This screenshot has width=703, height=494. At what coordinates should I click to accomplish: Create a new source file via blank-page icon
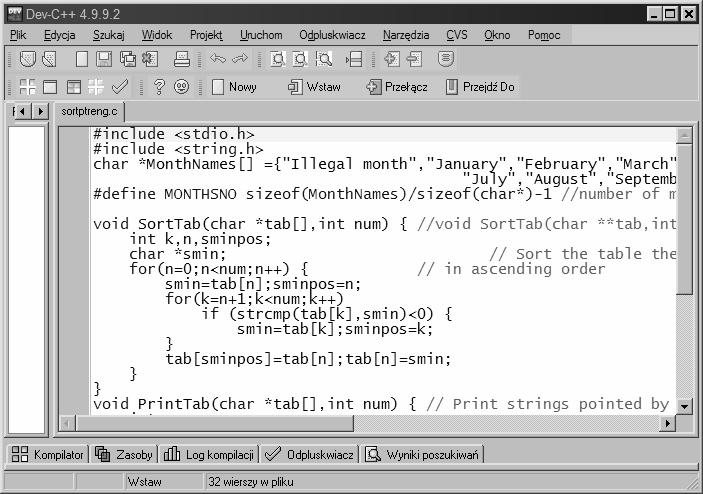[x=82, y=59]
